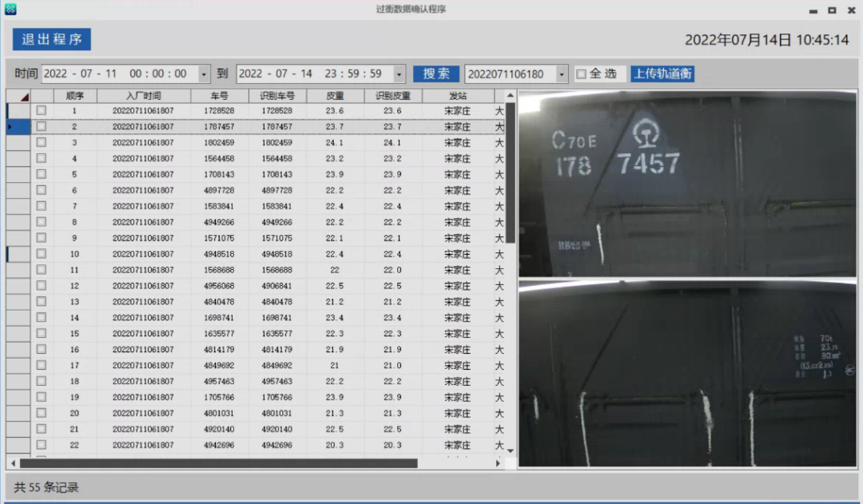Check the checkbox for row 15
Screen dimensions: 863x504
pos(42,333)
